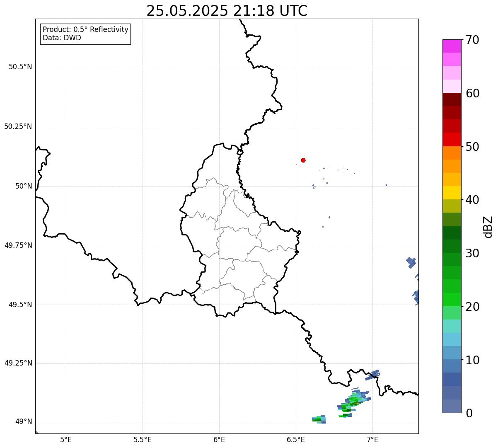Click the 50.25°N latitude label

18,126
